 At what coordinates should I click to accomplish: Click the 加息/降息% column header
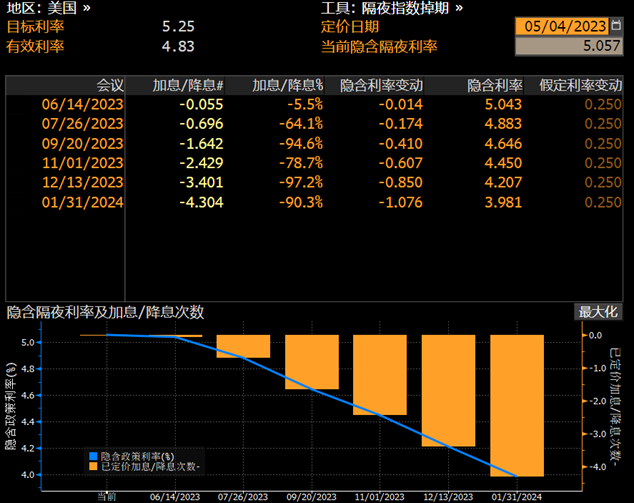(x=287, y=86)
